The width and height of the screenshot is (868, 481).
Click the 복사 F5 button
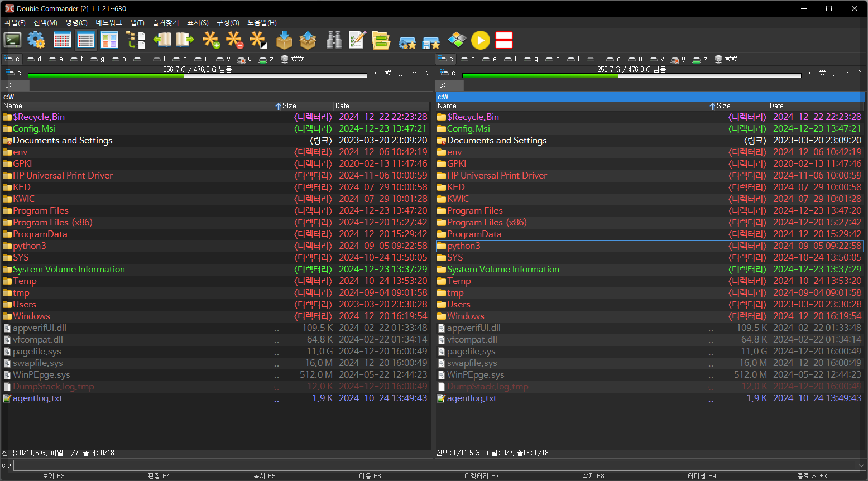pos(265,476)
